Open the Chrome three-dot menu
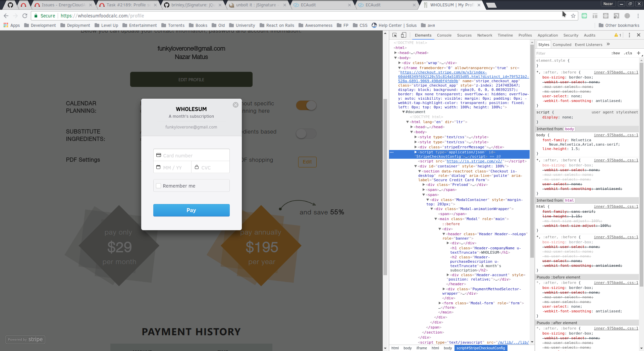The height and width of the screenshot is (351, 644). [x=638, y=16]
